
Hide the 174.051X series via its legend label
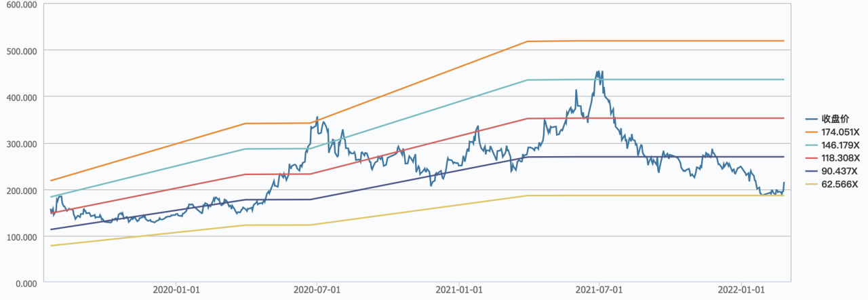[x=835, y=132]
